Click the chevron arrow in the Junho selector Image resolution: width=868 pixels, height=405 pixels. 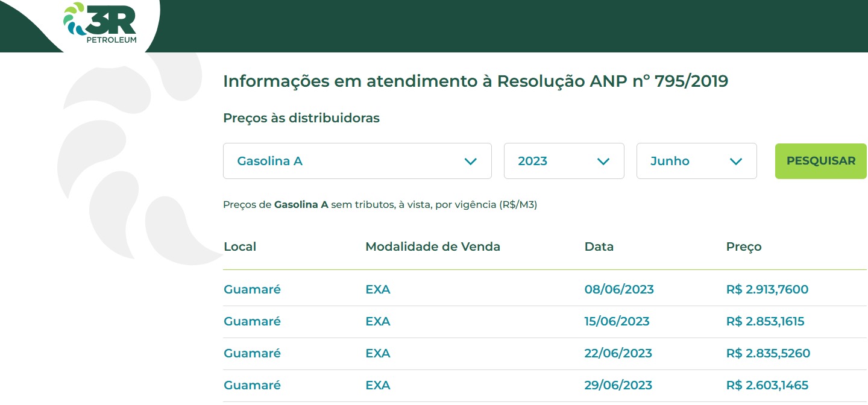pyautogui.click(x=735, y=162)
